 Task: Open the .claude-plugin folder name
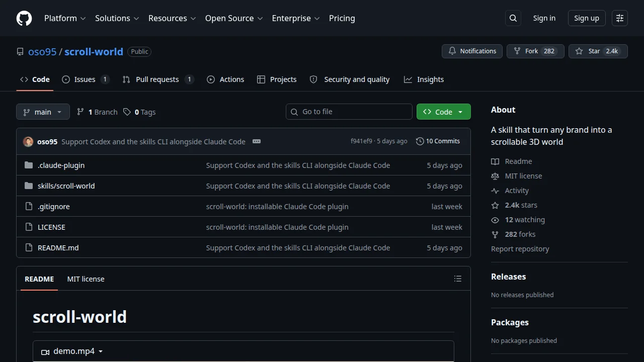61,165
